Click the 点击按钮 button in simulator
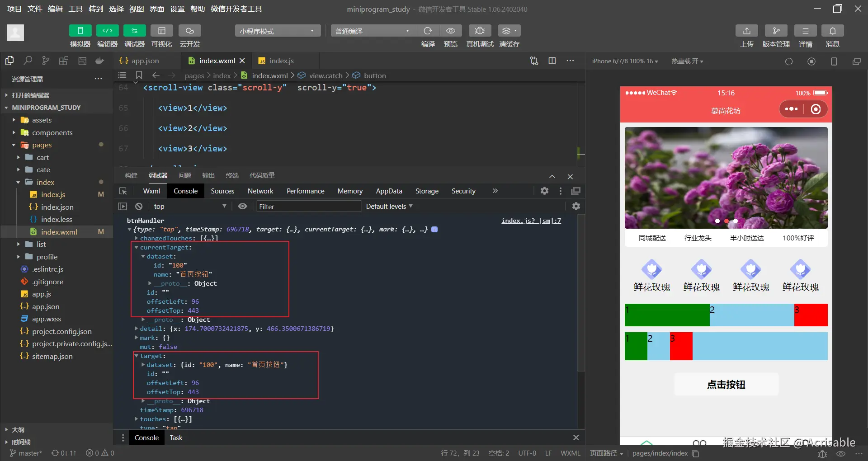The image size is (868, 461). 726,385
